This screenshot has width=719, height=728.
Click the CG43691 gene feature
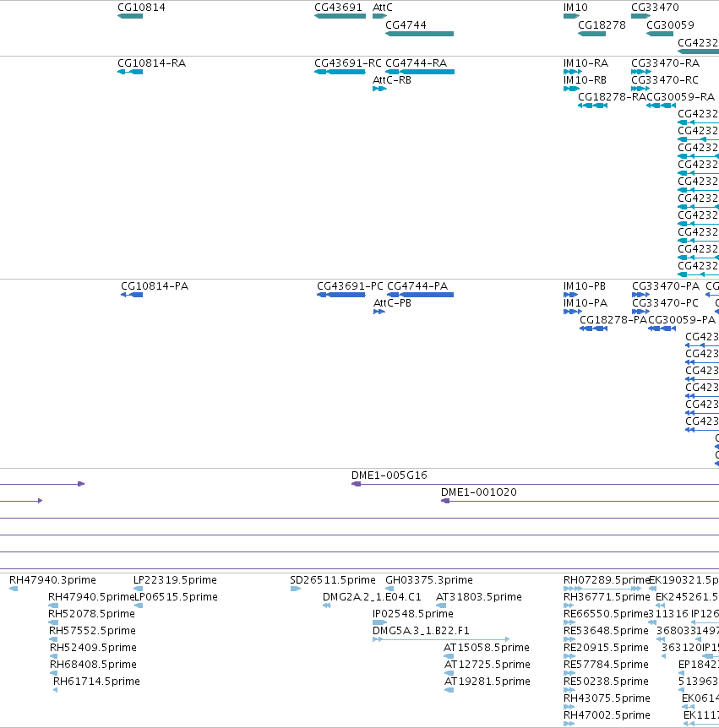tap(340, 16)
